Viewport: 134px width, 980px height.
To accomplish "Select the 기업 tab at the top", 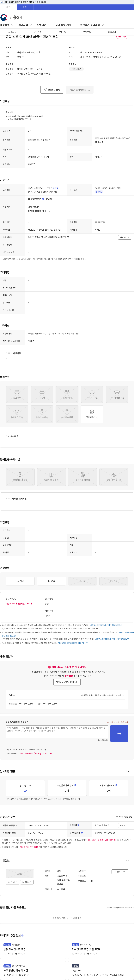I will [x=25, y=7].
